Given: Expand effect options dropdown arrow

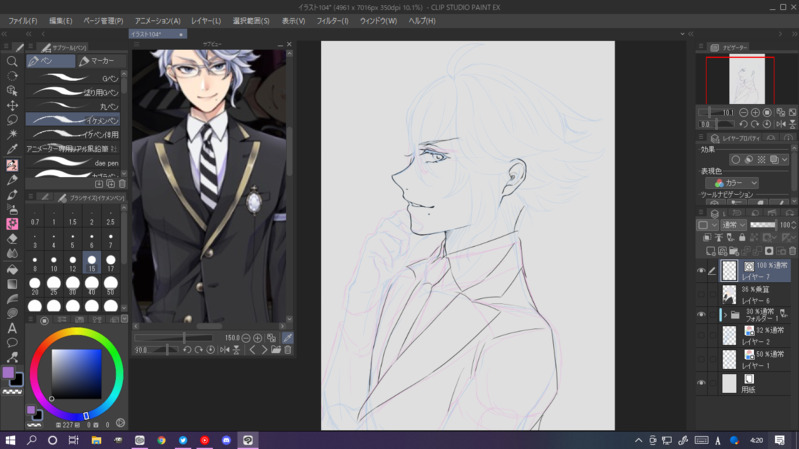Looking at the screenshot, I should coord(785,160).
